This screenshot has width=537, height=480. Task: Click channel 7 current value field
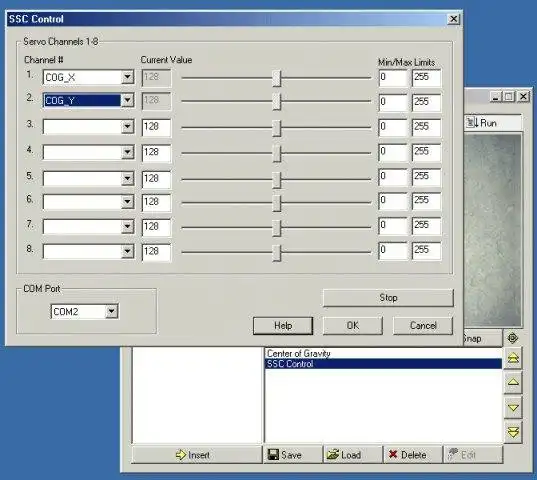point(156,227)
